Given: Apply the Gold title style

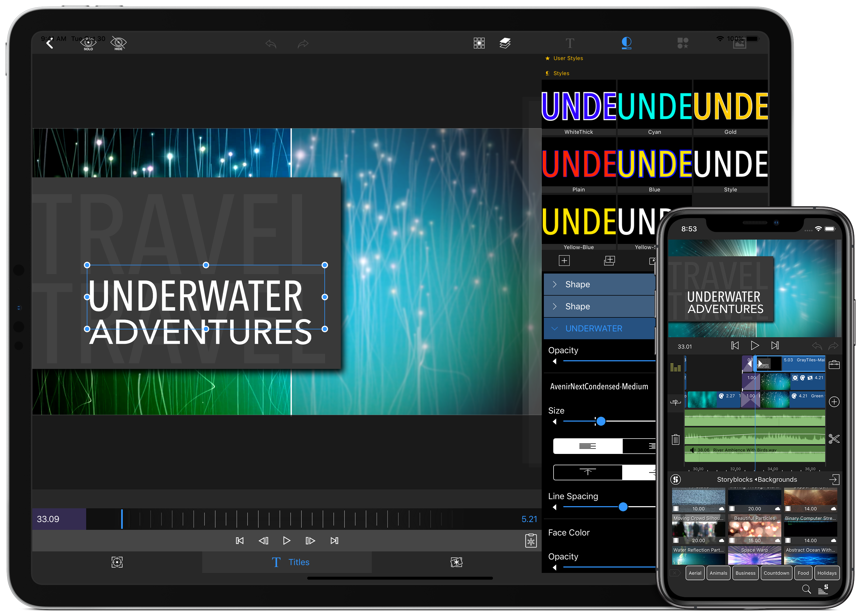Looking at the screenshot, I should click(730, 108).
